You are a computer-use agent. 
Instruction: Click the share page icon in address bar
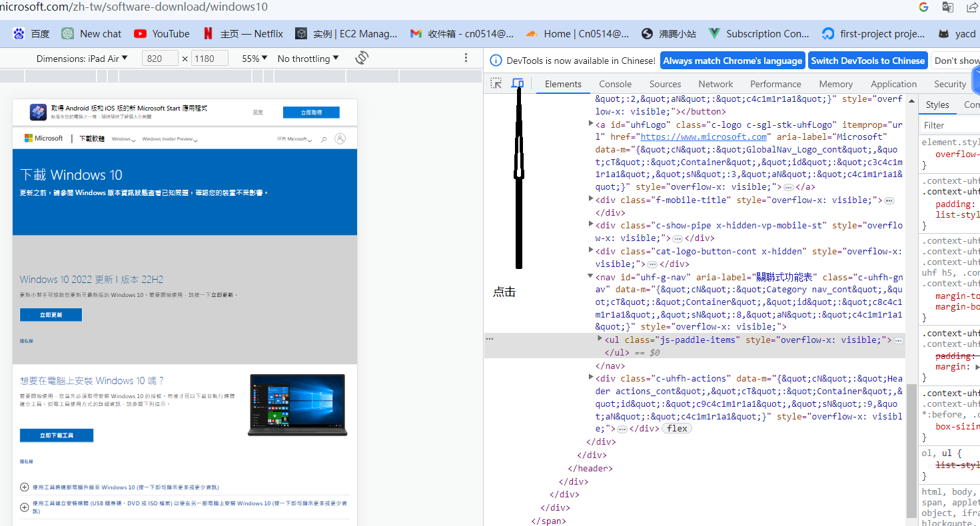pos(972,7)
